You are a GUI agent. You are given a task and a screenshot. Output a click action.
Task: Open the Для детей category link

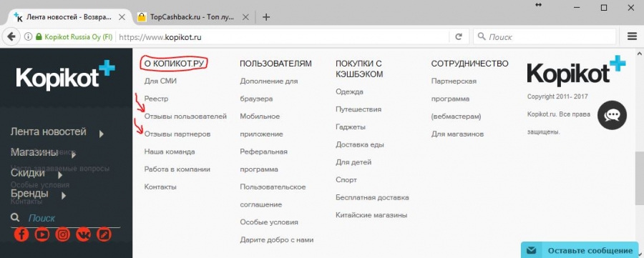pyautogui.click(x=353, y=162)
